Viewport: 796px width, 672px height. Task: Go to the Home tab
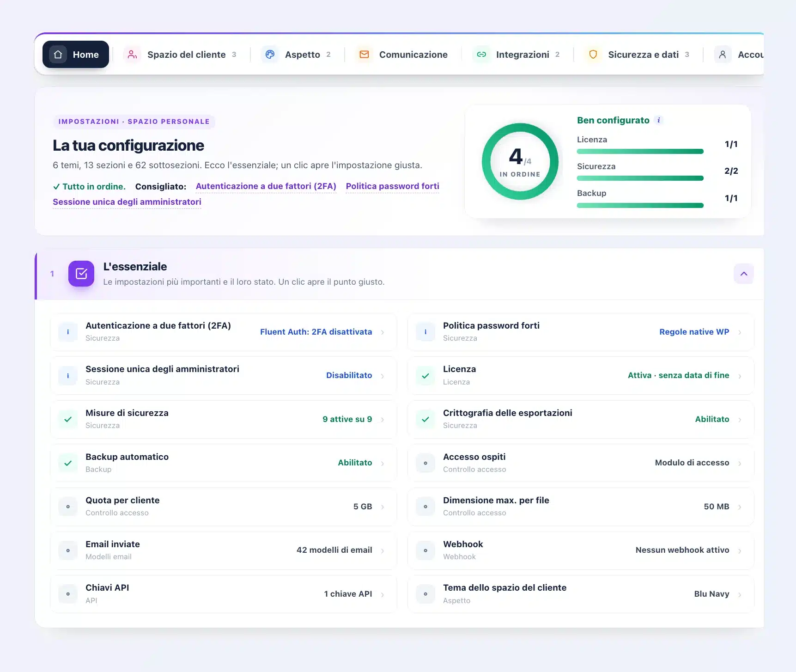pos(76,55)
